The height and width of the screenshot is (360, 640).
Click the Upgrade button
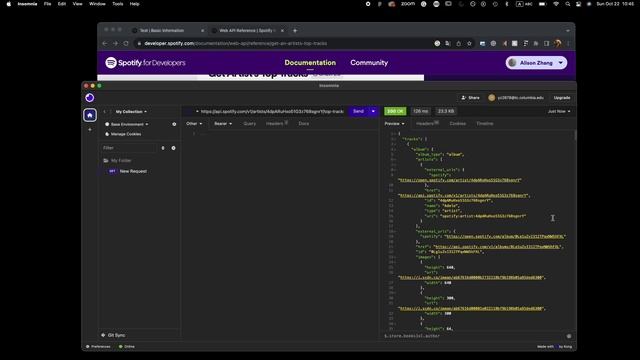[562, 98]
